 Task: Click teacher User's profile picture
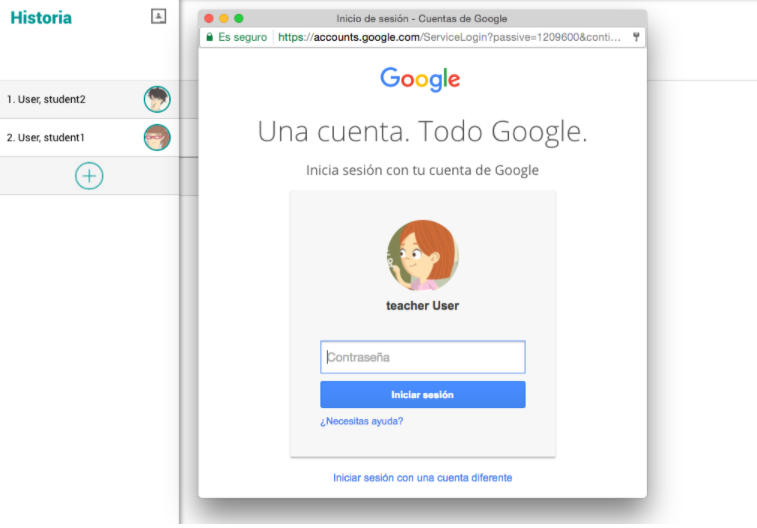coord(422,255)
